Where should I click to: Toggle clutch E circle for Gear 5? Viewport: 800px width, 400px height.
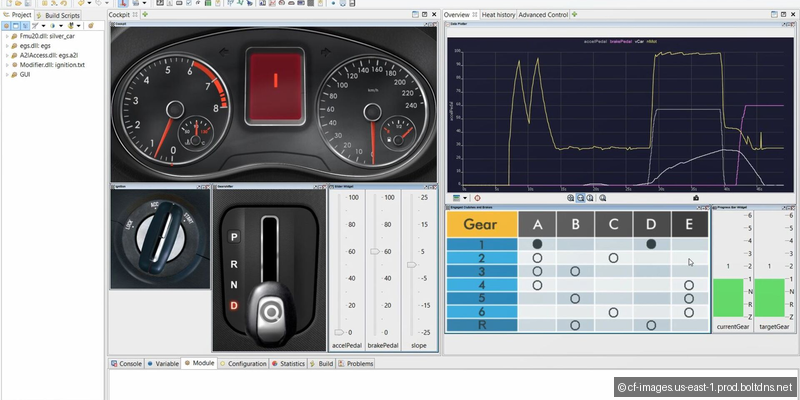688,298
